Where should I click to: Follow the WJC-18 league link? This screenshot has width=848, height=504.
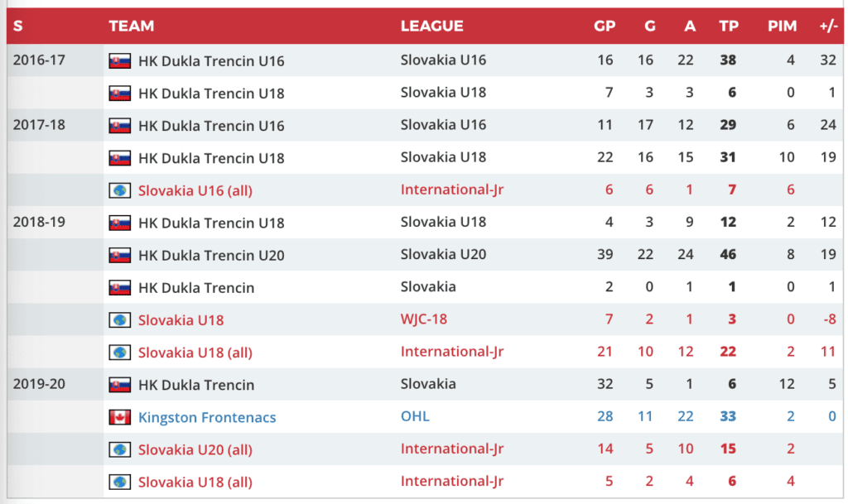point(424,319)
